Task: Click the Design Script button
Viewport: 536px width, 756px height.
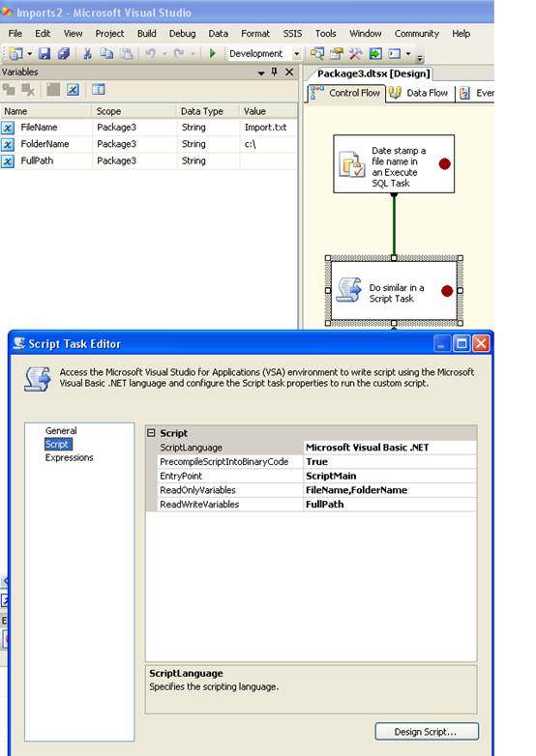Action: point(427,732)
